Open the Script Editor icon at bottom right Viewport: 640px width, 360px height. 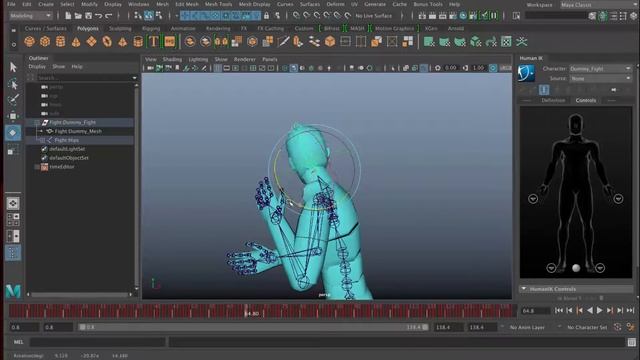coord(632,342)
